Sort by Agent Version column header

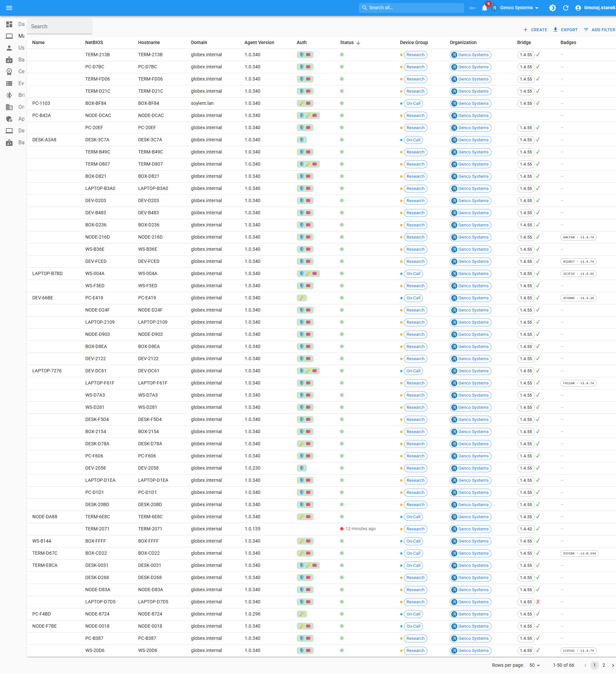point(259,42)
